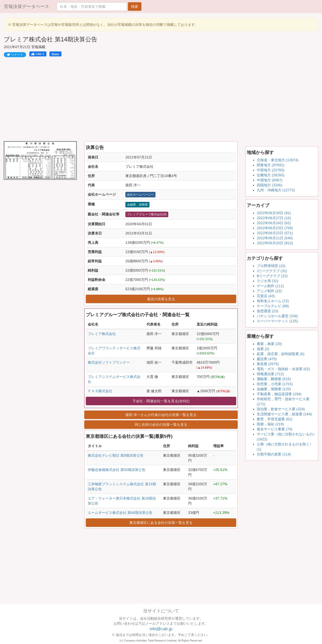Image resolution: width=322 pixels, height=644 pixels.
Task: Click the Facebook Like button
Action: [38, 54]
